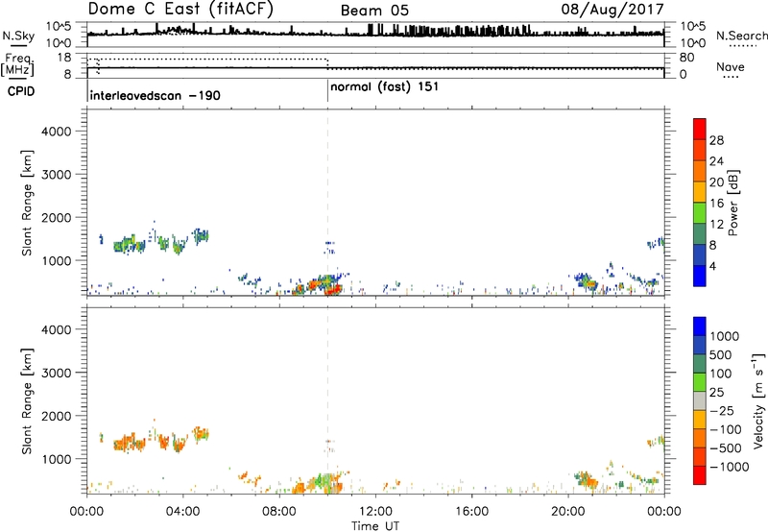The height and width of the screenshot is (532, 768).
Task: Click the date 08/Aug/2017
Action: 612,9
